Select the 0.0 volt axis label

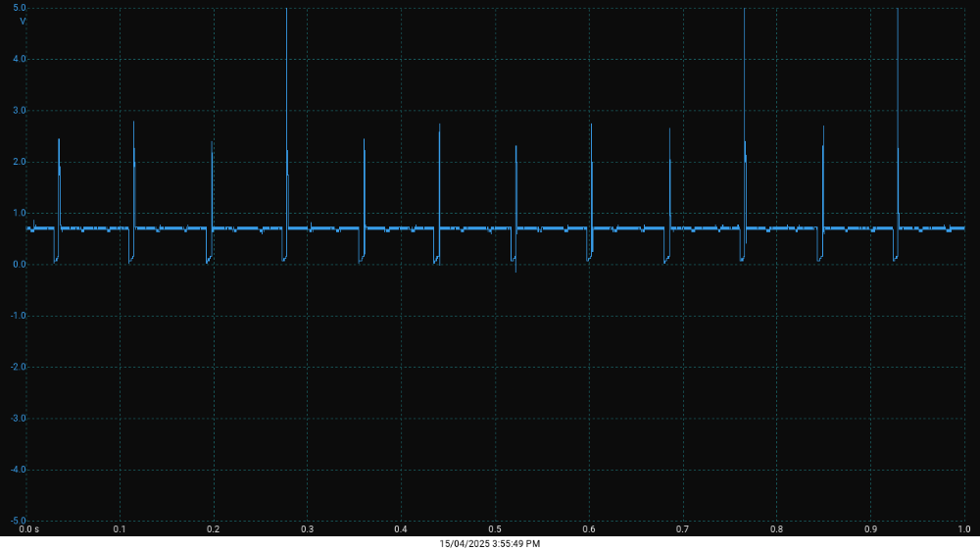coord(20,265)
